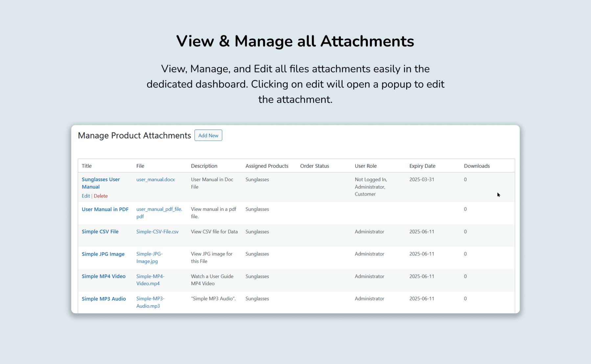Download user_manual_pdf_file.pdf link

click(x=159, y=213)
